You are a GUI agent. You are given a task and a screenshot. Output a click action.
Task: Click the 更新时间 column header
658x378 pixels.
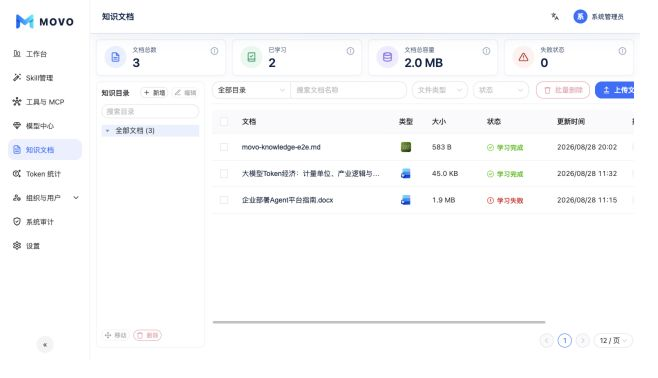coord(571,122)
